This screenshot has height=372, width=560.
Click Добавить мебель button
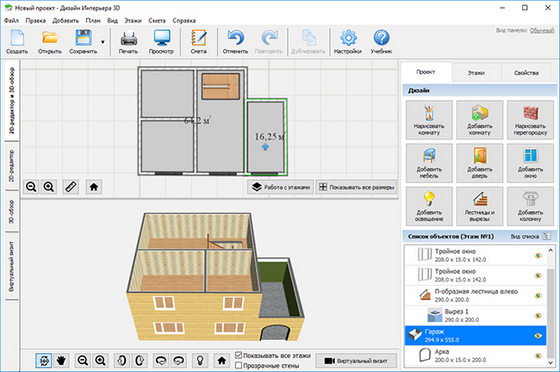pos(429,163)
